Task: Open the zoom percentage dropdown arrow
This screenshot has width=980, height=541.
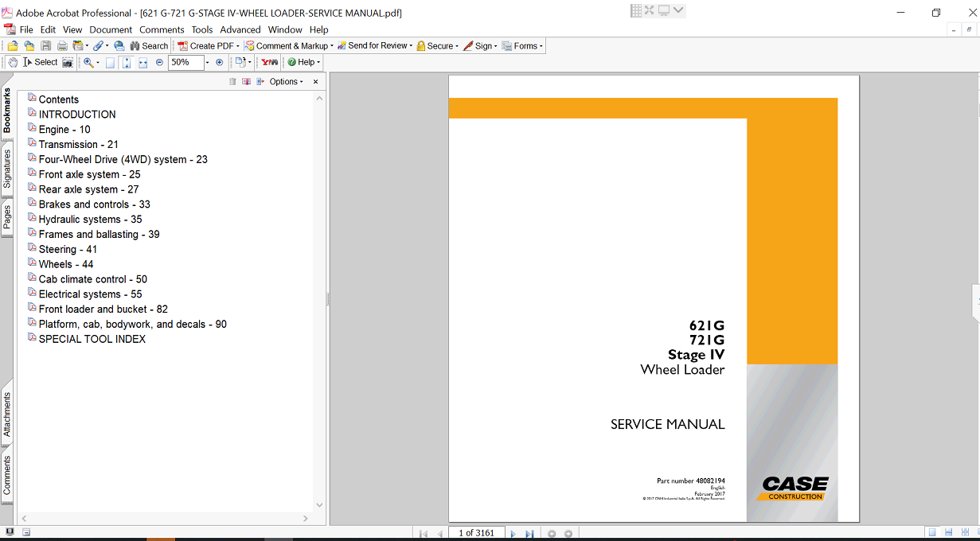Action: click(208, 62)
